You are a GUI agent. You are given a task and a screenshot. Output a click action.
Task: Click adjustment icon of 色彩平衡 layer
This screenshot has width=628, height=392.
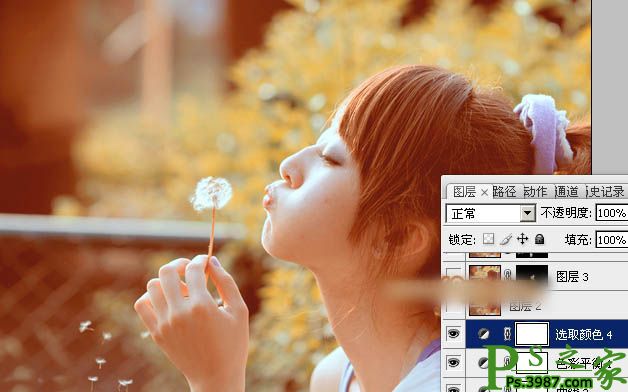484,363
